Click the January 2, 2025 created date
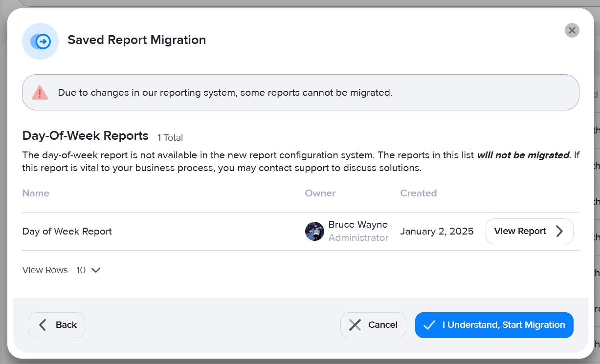Image resolution: width=600 pixels, height=364 pixels. (437, 232)
